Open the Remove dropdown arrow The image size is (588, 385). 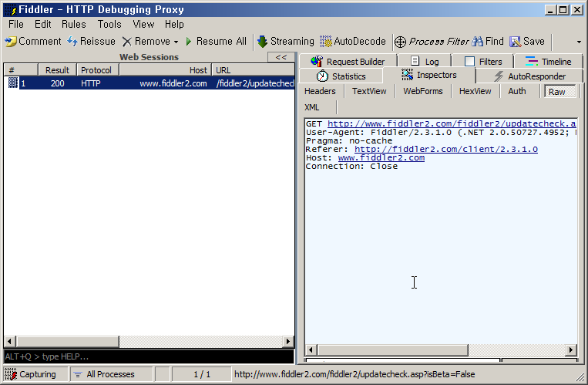point(176,42)
